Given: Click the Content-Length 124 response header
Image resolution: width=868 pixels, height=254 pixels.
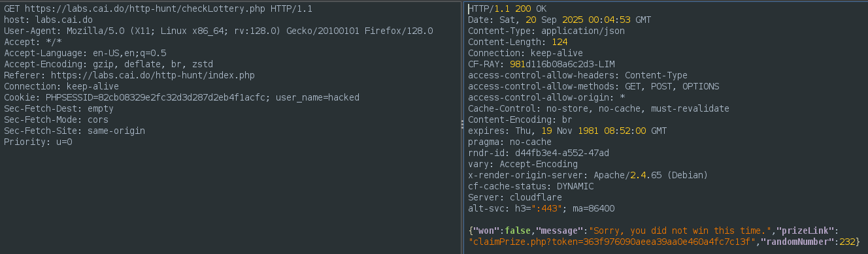Looking at the screenshot, I should click(x=518, y=42).
